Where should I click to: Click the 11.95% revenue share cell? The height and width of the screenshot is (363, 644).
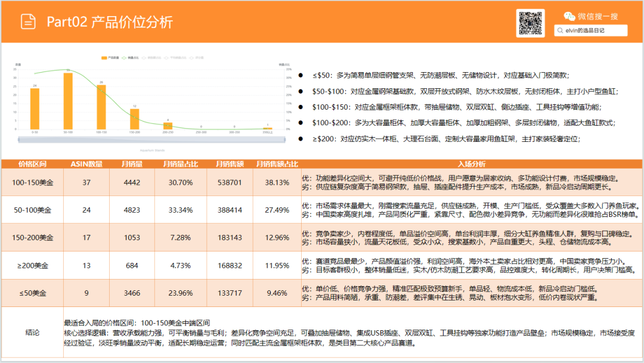pos(277,265)
